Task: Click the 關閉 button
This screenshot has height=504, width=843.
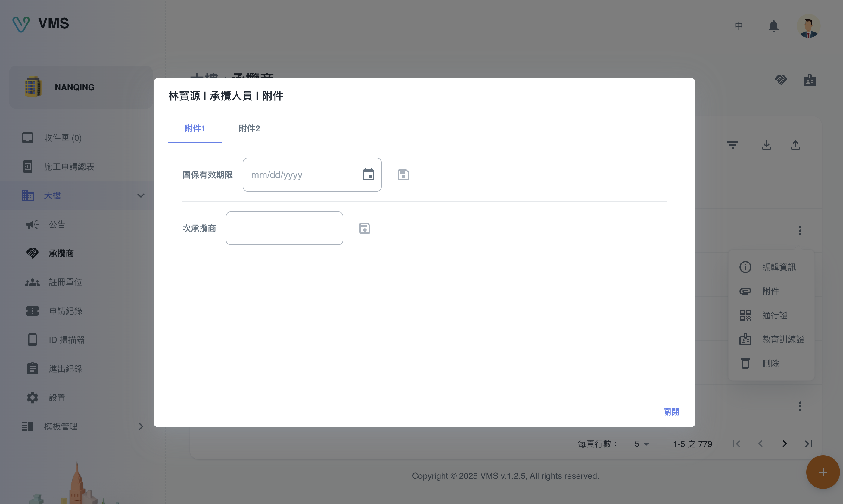Action: coord(671,412)
